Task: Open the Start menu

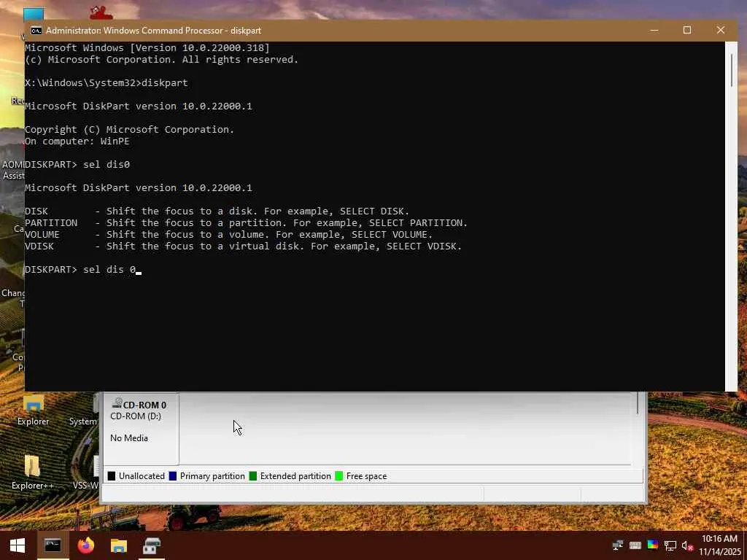Action: pyautogui.click(x=18, y=545)
